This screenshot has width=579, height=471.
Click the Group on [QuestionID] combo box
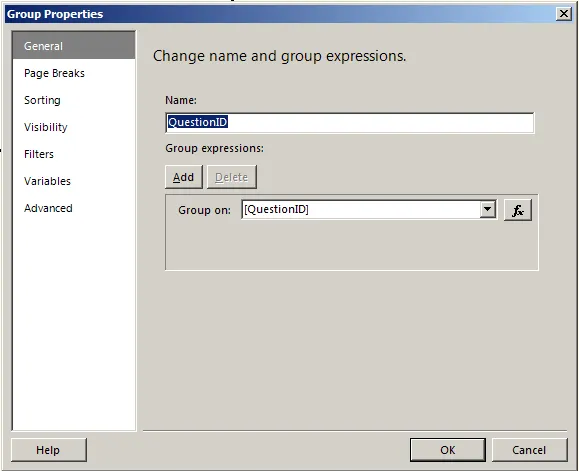pyautogui.click(x=369, y=210)
